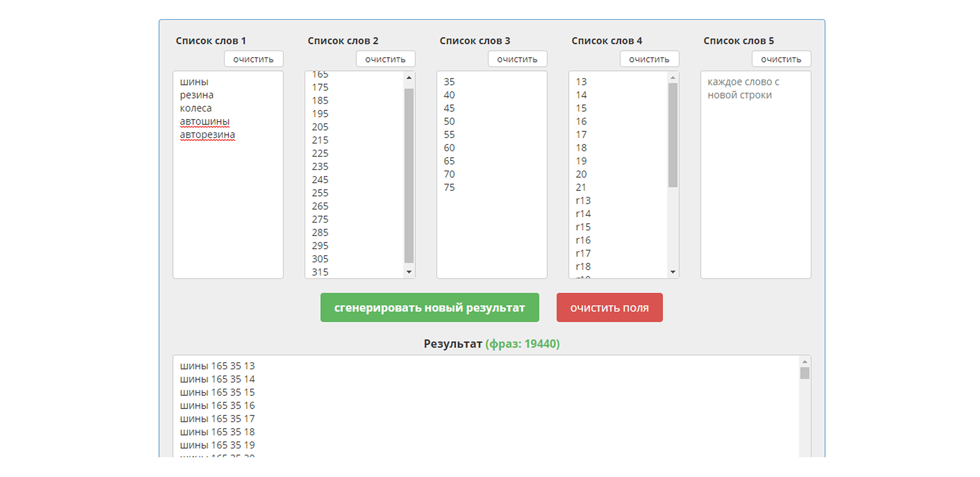Screen dimensions: 980x477
Task: Clear Список слов 4 using its очистить button
Action: tap(649, 59)
